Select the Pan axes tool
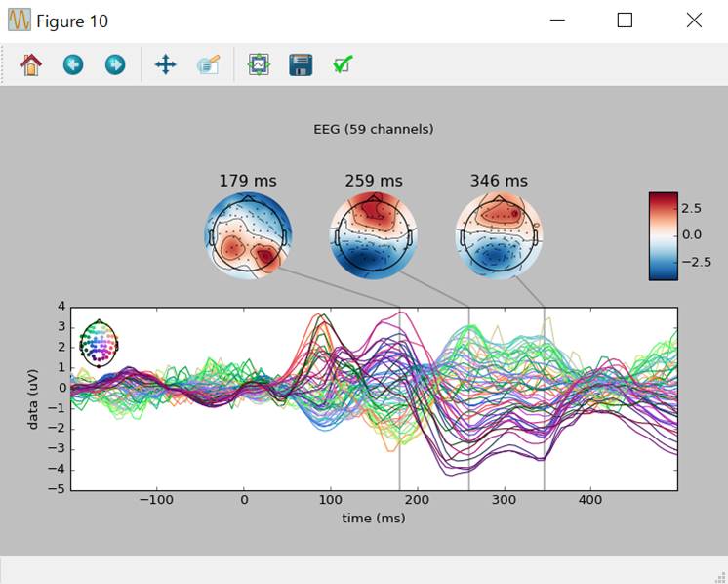This screenshot has height=584, width=728. pos(165,65)
